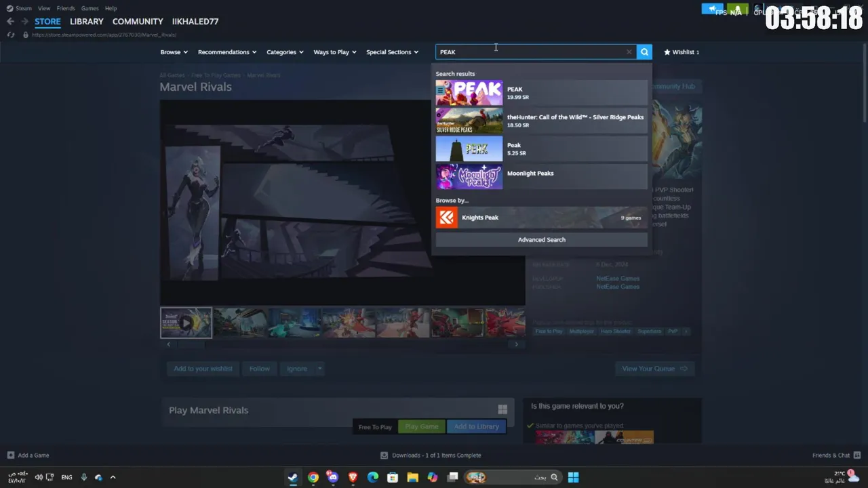
Task: Launch Brave browser from the taskbar
Action: pos(353,477)
